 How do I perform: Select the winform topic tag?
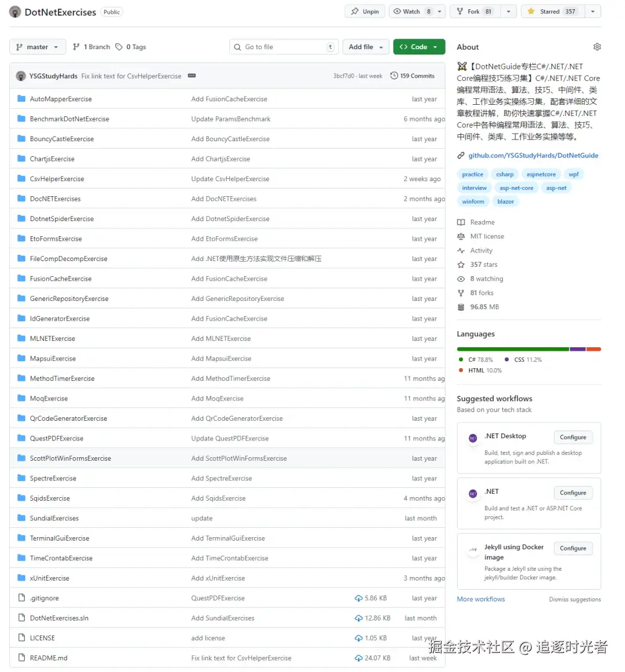(x=473, y=201)
